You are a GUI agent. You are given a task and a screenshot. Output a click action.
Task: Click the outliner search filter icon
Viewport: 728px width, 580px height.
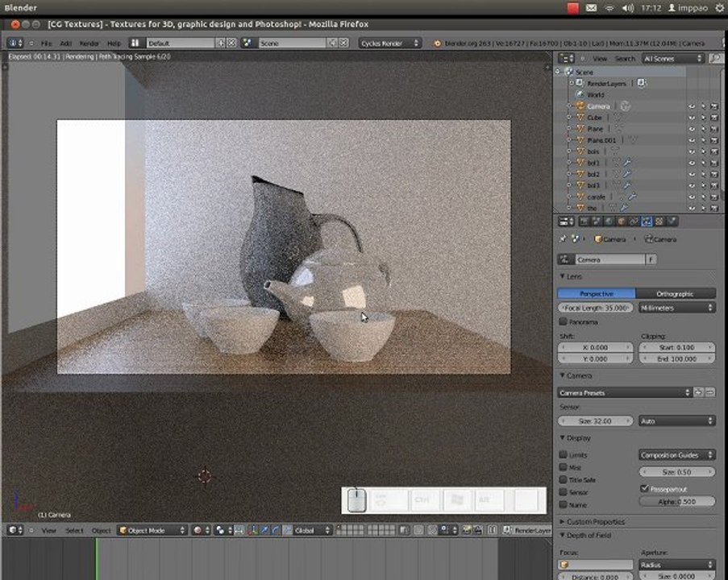[715, 59]
